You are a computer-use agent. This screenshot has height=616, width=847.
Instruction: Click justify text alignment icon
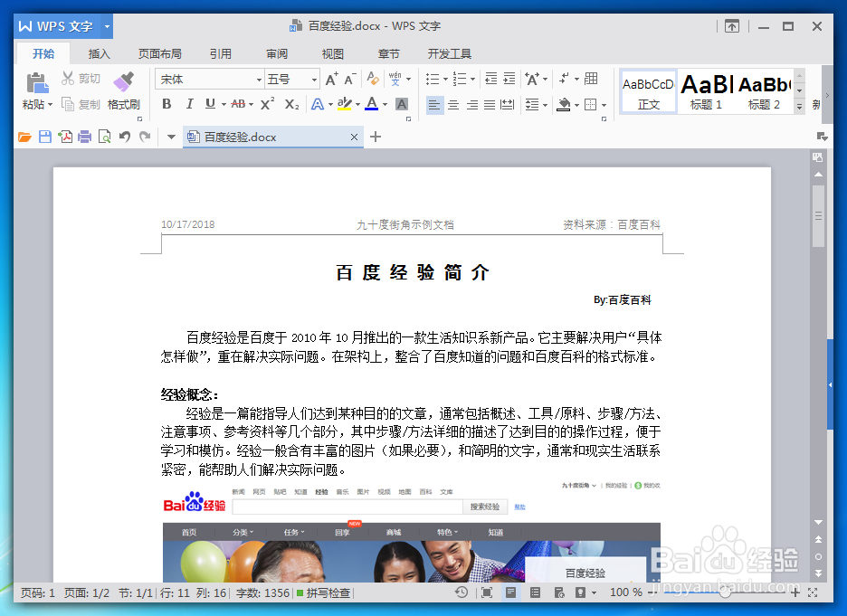[490, 104]
